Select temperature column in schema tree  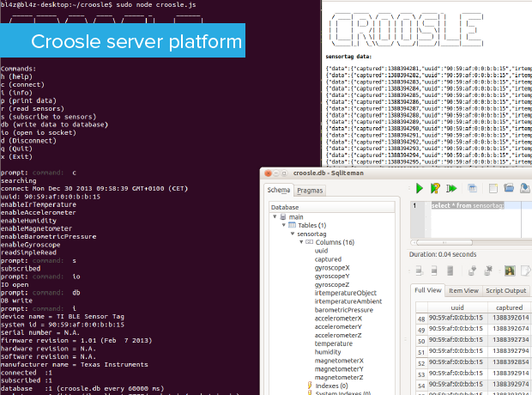(334, 343)
